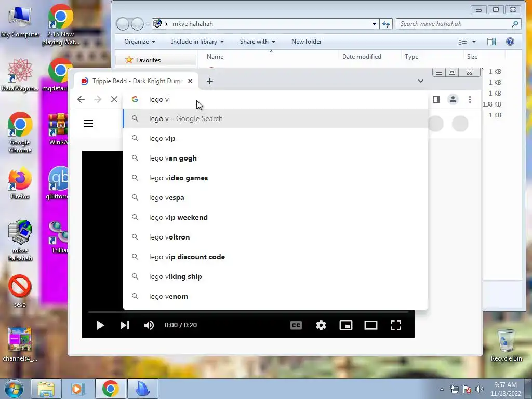532x399 pixels.
Task: Choose the 'lego vespa' suggestion
Action: click(x=275, y=197)
